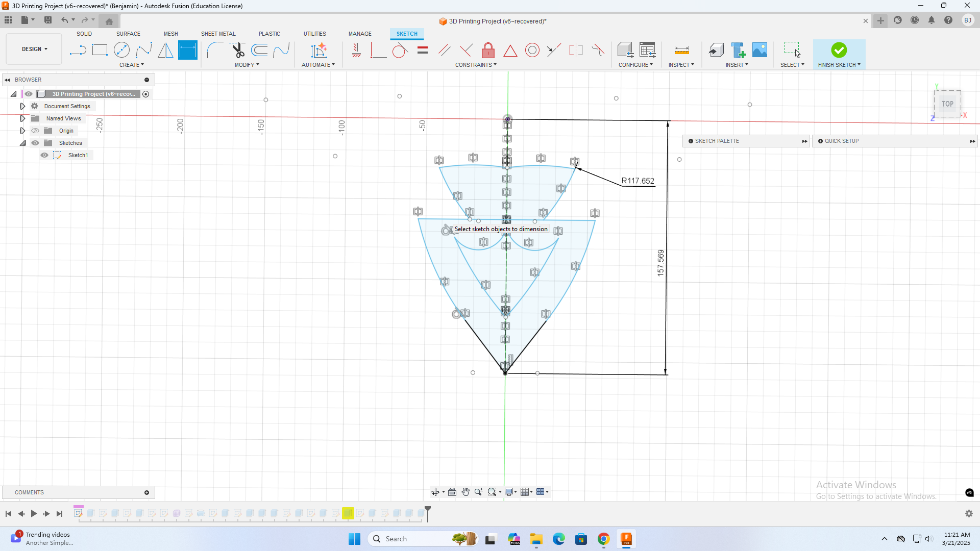Viewport: 980px width, 551px height.
Task: Apply the Midpoint triangle constraint
Action: [510, 51]
